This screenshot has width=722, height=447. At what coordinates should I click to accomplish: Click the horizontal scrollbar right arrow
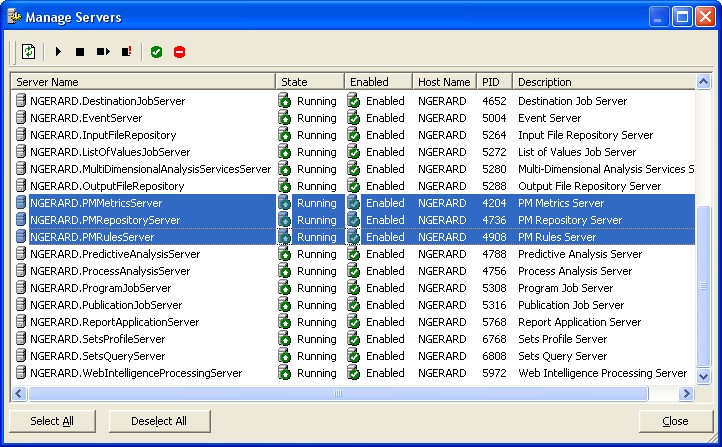point(687,393)
